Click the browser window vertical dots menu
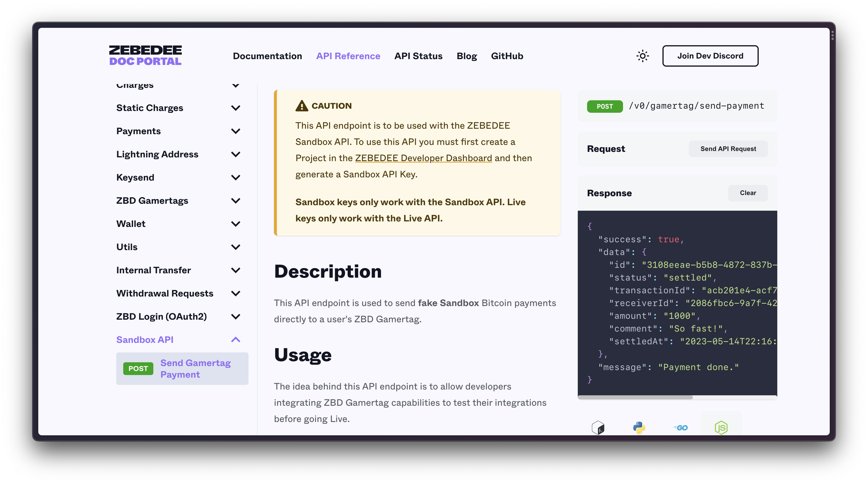868x484 pixels. coord(832,35)
